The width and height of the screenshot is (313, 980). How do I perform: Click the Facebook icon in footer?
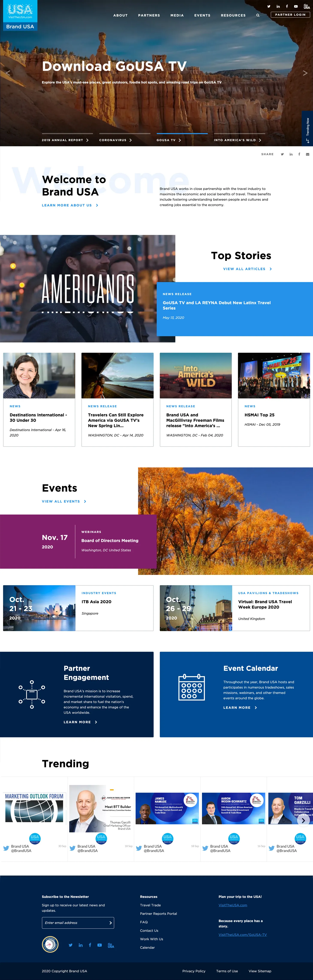pos(90,945)
